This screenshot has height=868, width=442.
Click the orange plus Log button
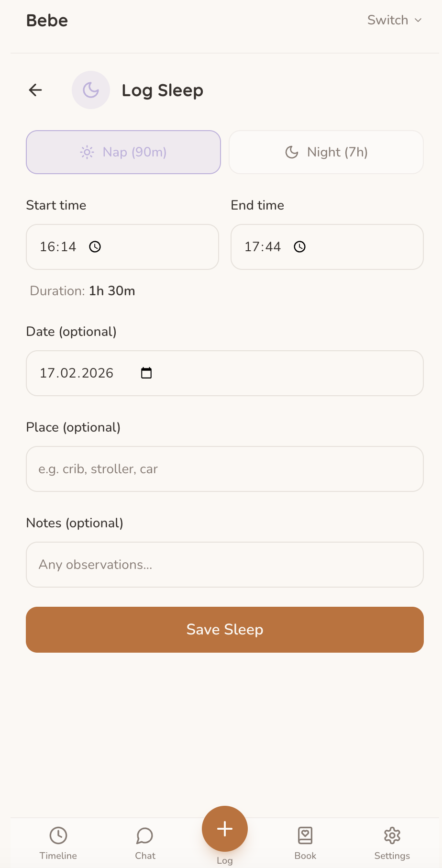coord(225,829)
